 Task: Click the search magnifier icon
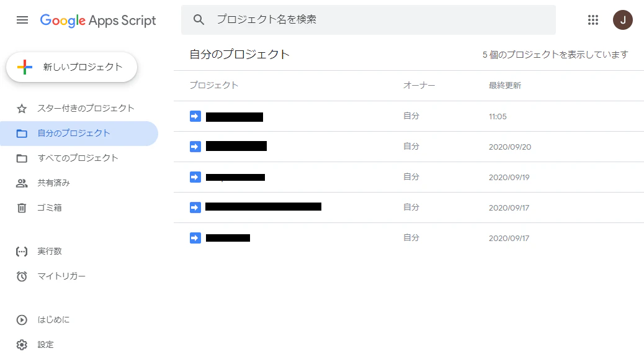(199, 19)
